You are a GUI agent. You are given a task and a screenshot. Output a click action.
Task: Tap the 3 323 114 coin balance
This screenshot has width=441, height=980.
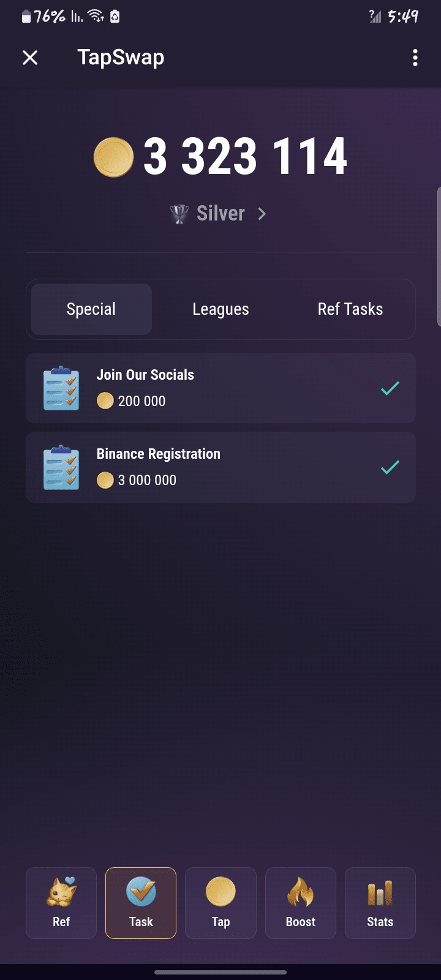click(245, 157)
